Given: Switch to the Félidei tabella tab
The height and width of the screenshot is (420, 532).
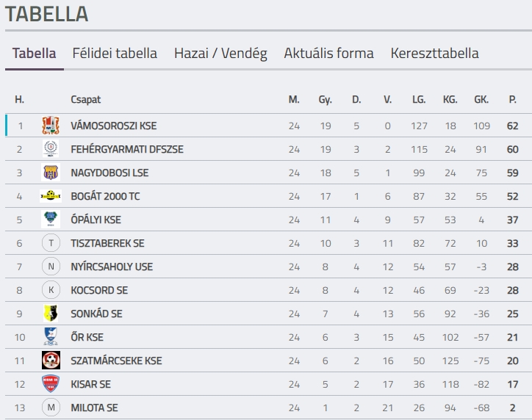Looking at the screenshot, I should click(x=115, y=53).
